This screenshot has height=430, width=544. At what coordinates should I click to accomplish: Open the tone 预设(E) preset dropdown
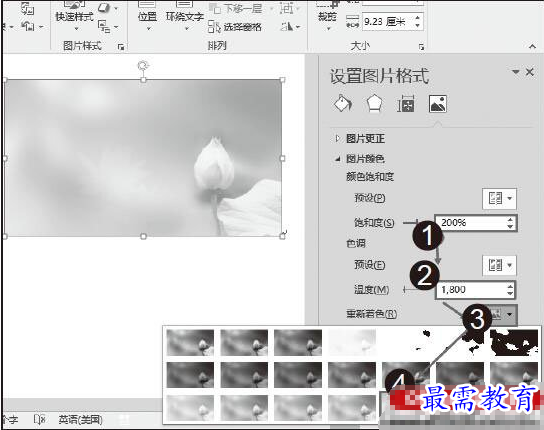point(499,265)
